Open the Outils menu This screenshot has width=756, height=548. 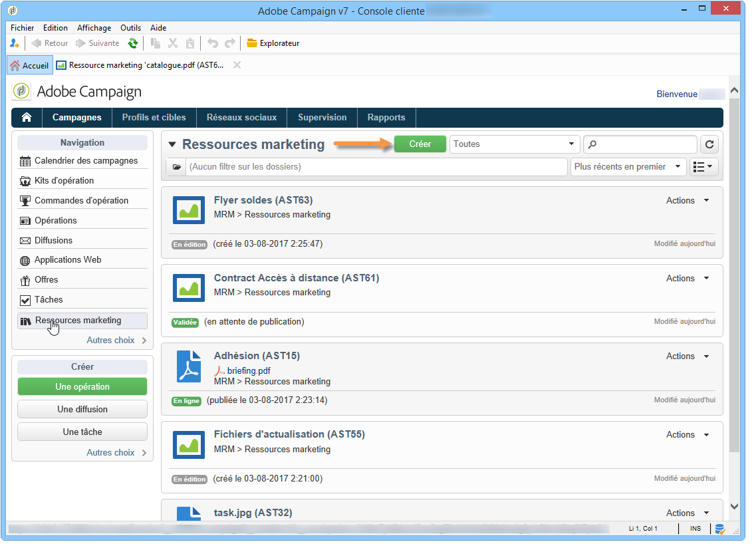pos(131,28)
